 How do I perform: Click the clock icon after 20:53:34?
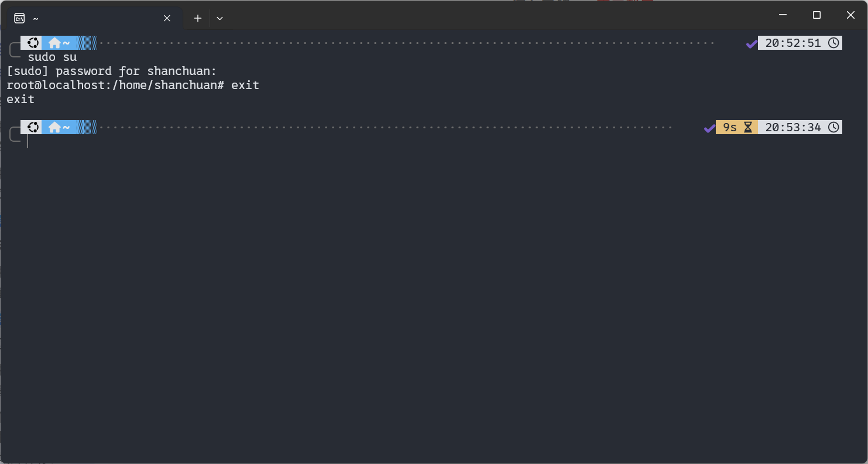(833, 127)
